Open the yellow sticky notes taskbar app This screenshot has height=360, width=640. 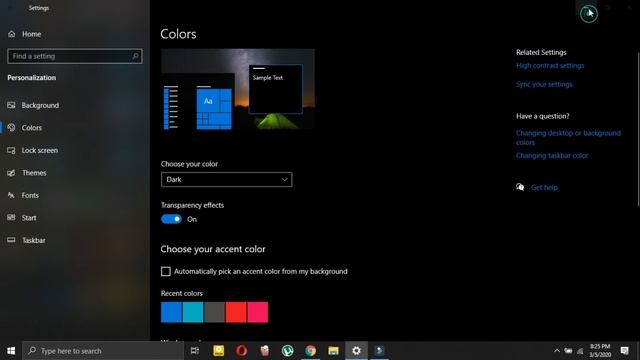pos(218,351)
